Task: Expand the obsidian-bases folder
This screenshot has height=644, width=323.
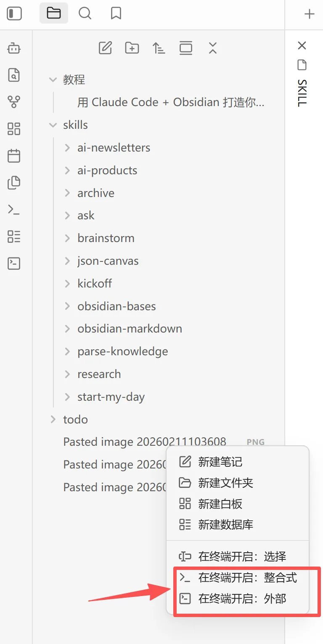Action: pyautogui.click(x=67, y=306)
